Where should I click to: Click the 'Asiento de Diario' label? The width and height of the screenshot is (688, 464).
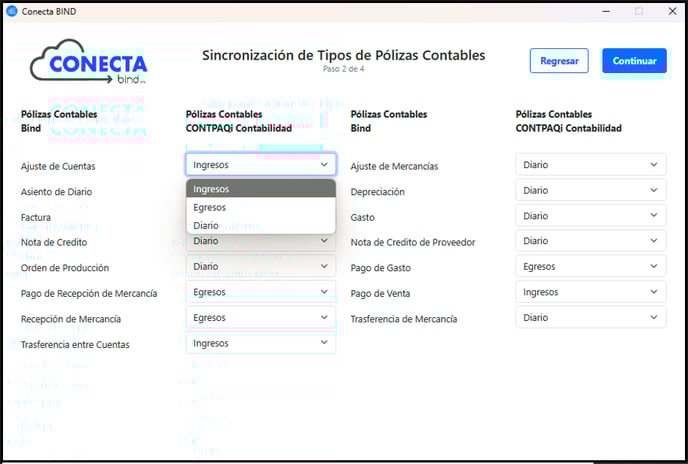click(x=56, y=192)
